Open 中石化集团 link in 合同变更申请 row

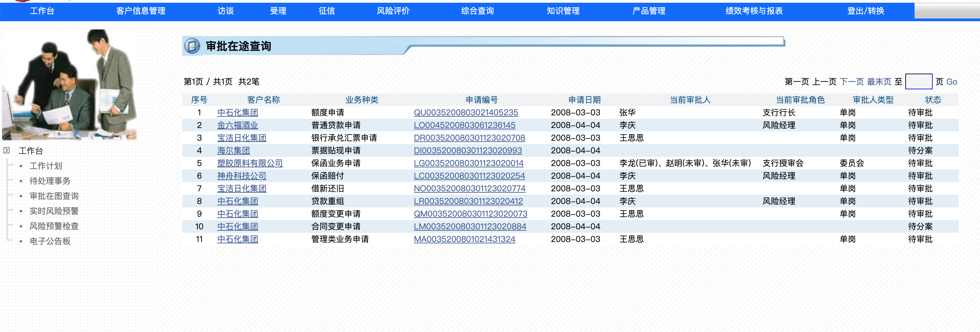237,226
